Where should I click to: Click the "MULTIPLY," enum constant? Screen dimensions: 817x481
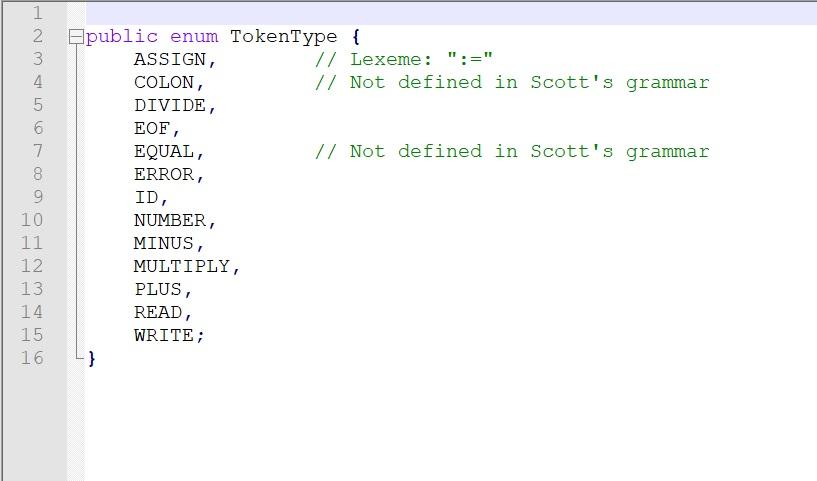(x=187, y=266)
